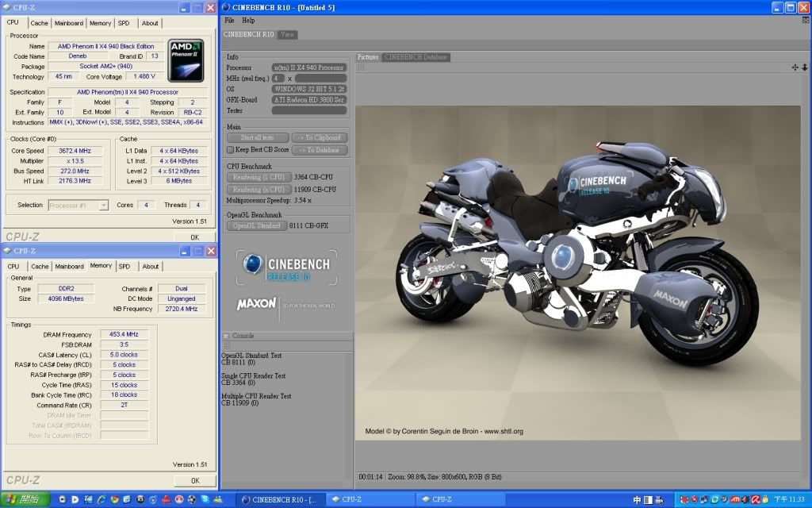Open the Cache tab in the upper CPU-Z window

(39, 23)
